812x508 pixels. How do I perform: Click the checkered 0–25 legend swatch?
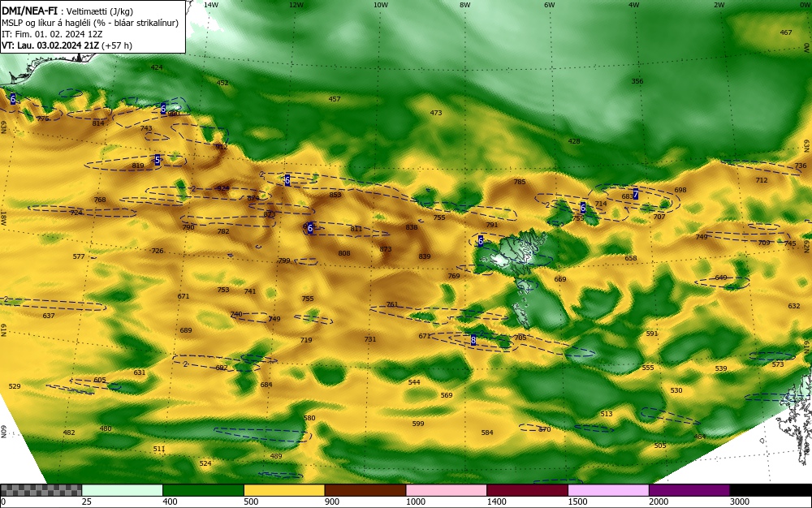(41, 490)
